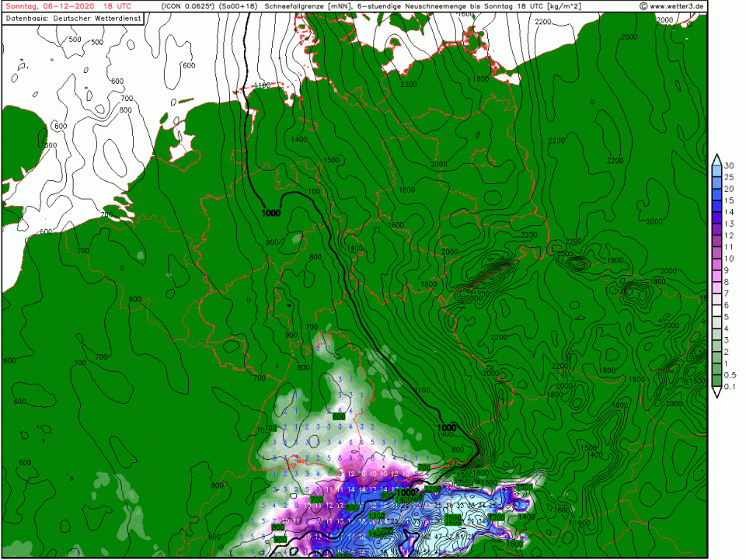Viewport: 746px width, 560px height.
Task: Click the Schneefallgrenze [mNN] title text
Action: tap(308, 6)
